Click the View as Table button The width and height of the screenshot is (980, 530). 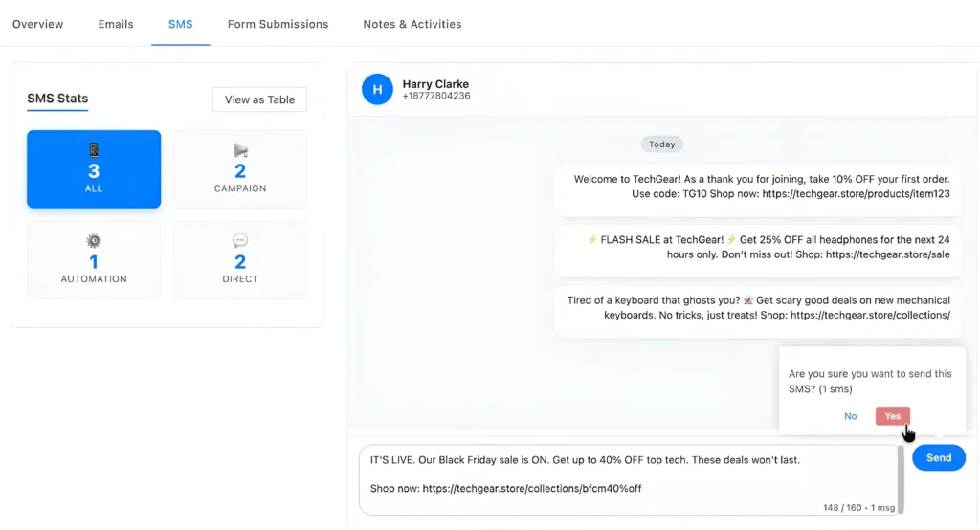[259, 99]
